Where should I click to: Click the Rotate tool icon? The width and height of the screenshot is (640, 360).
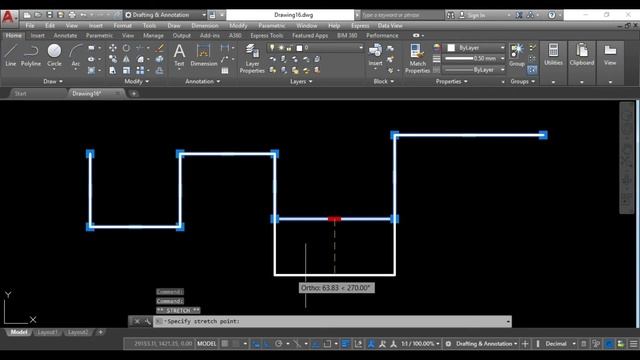(x=127, y=48)
